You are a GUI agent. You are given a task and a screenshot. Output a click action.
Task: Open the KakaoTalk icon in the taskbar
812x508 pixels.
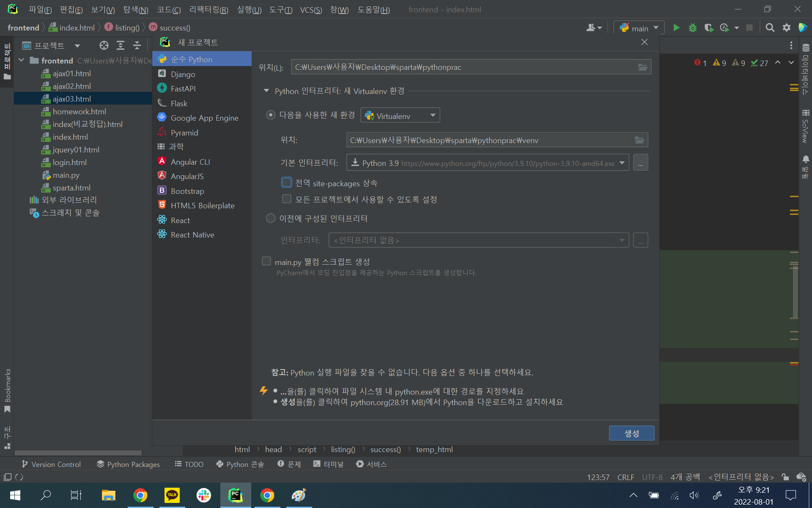click(x=172, y=495)
